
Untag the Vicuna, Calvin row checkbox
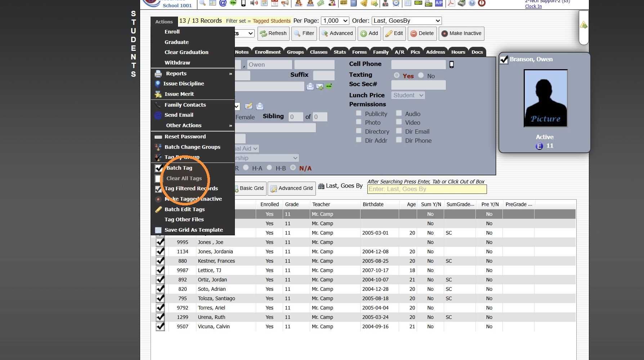(160, 326)
